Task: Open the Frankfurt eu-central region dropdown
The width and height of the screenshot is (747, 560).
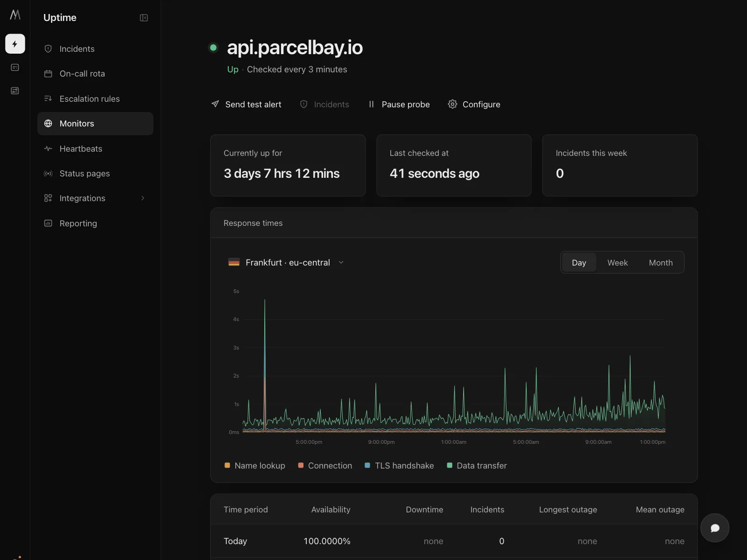Action: click(286, 262)
